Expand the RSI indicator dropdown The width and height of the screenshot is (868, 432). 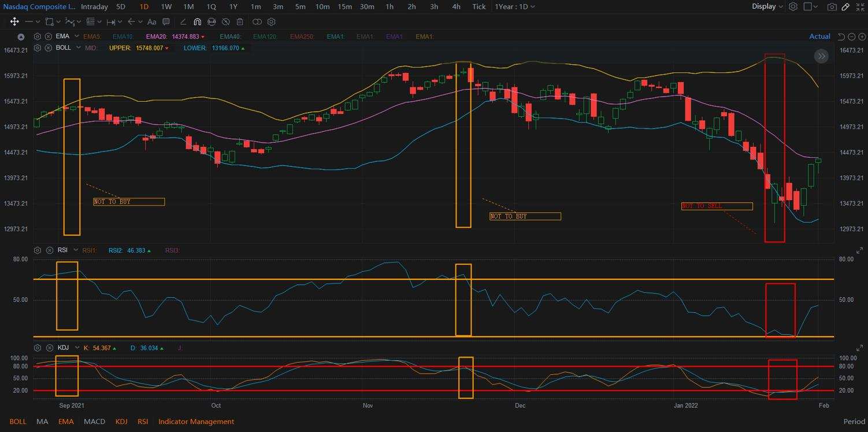point(76,250)
